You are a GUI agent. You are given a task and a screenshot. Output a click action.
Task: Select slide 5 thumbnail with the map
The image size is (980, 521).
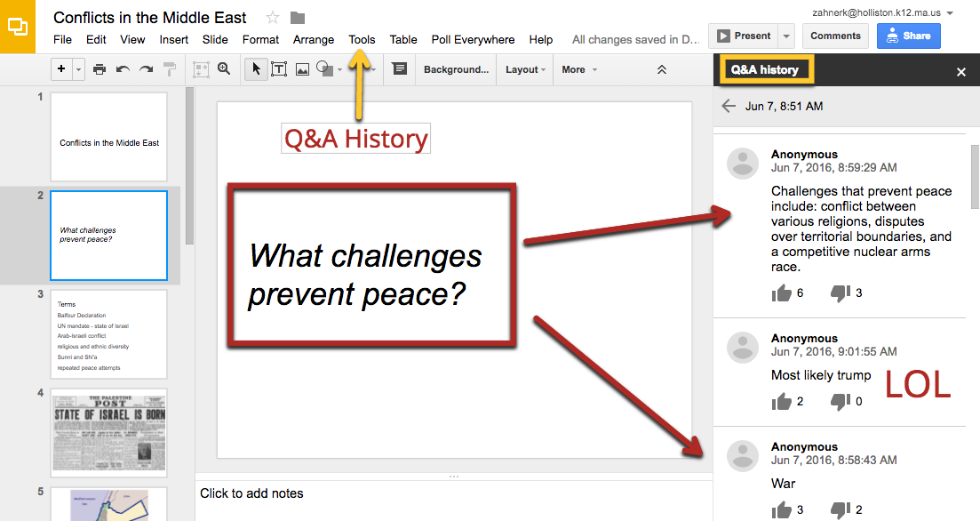pyautogui.click(x=108, y=504)
